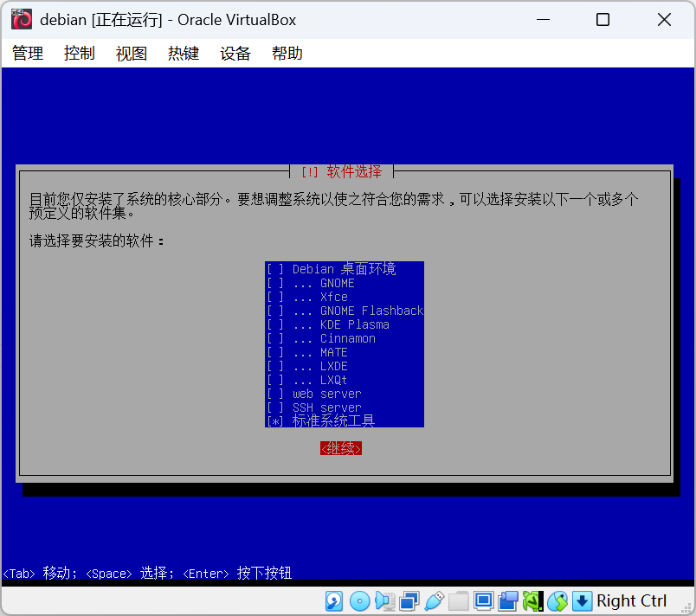696x616 pixels.
Task: Open the recording status icon
Action: 508,601
